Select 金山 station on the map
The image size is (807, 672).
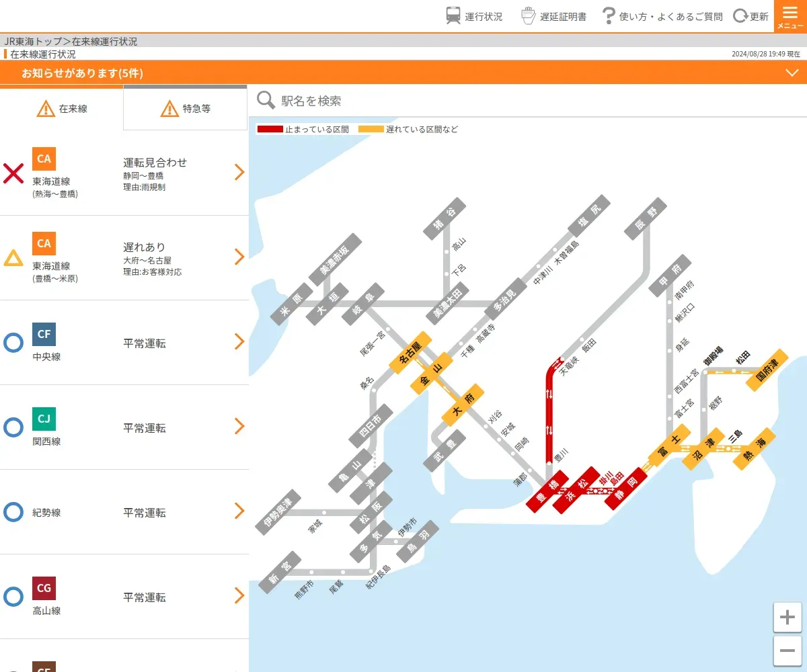[x=431, y=374]
